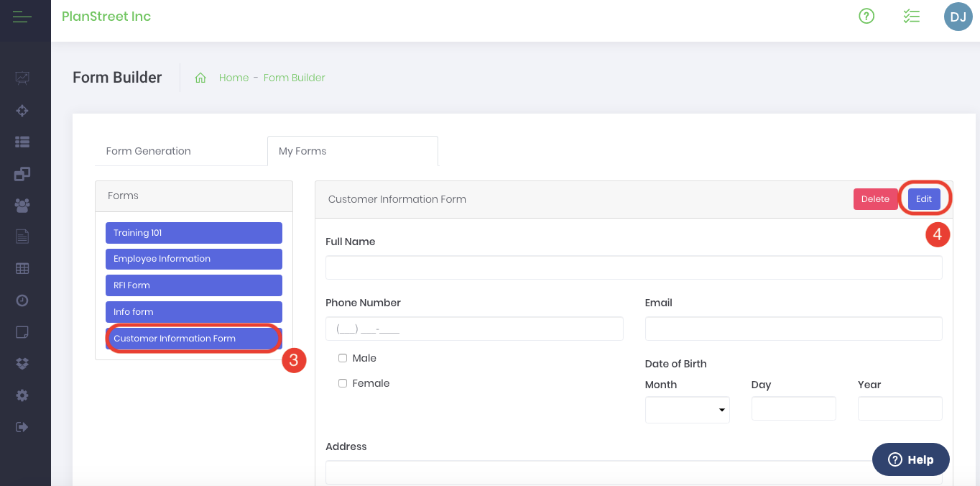Check the Male checkbox
Image resolution: width=980 pixels, height=486 pixels.
click(343, 358)
